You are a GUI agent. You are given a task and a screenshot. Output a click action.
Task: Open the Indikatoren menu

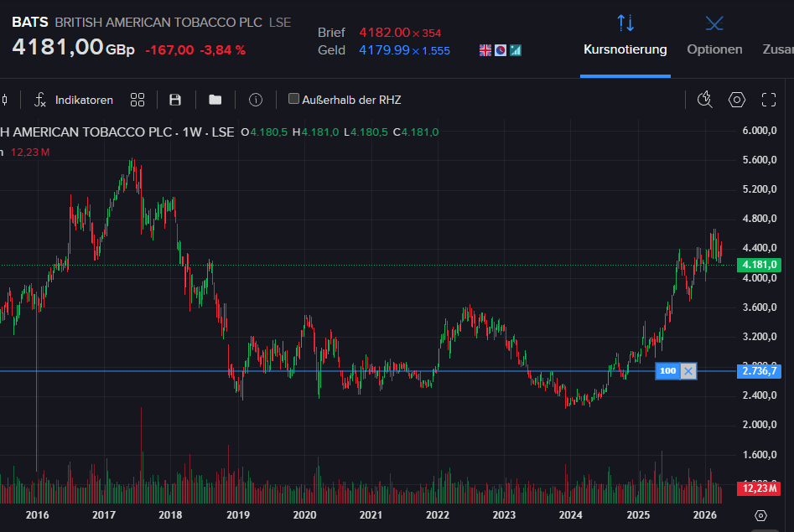coord(74,101)
